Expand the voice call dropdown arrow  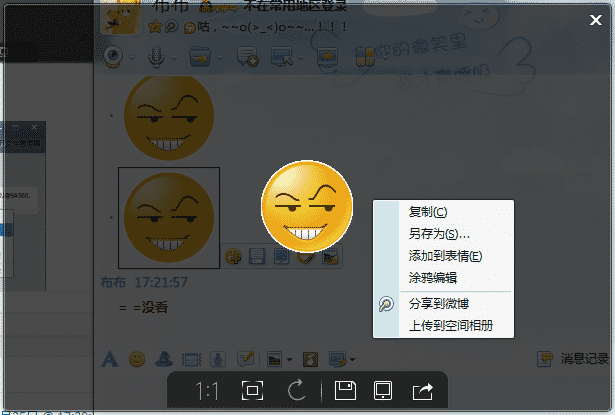175,58
